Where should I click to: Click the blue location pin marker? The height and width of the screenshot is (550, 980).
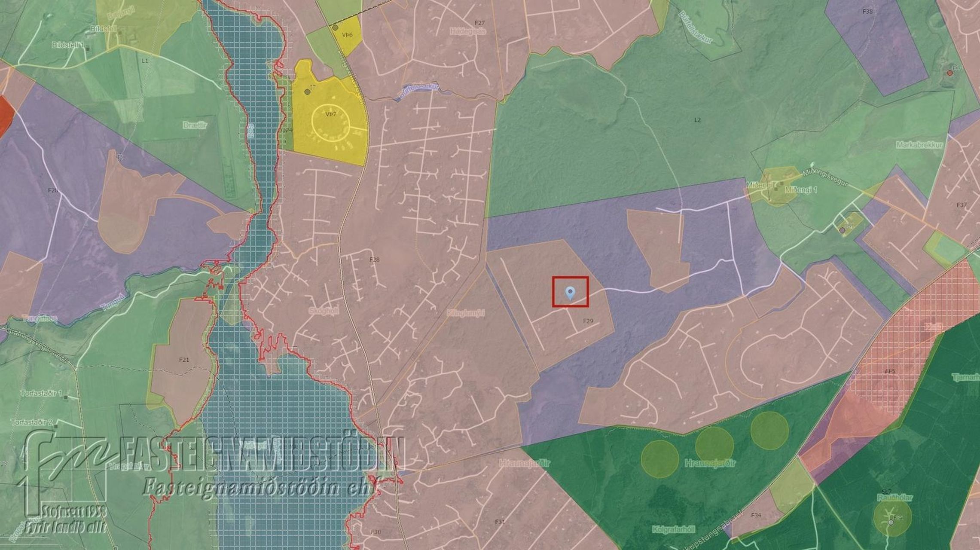click(x=570, y=293)
